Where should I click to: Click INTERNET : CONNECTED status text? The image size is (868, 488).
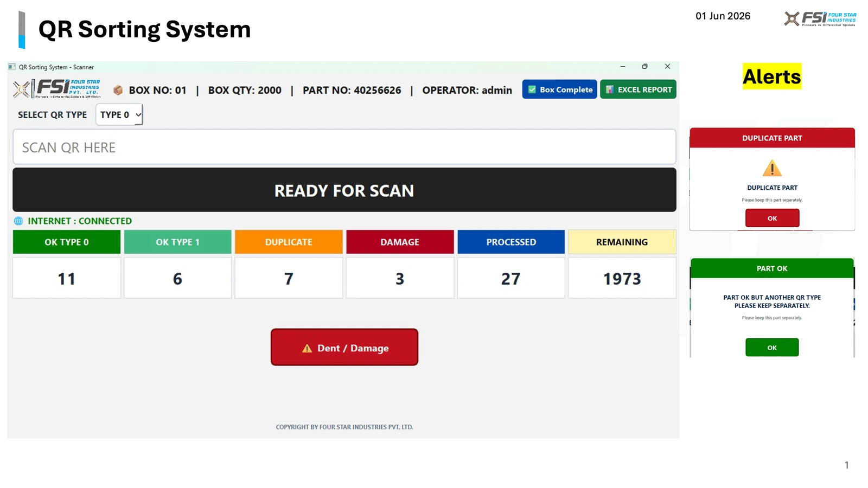80,221
